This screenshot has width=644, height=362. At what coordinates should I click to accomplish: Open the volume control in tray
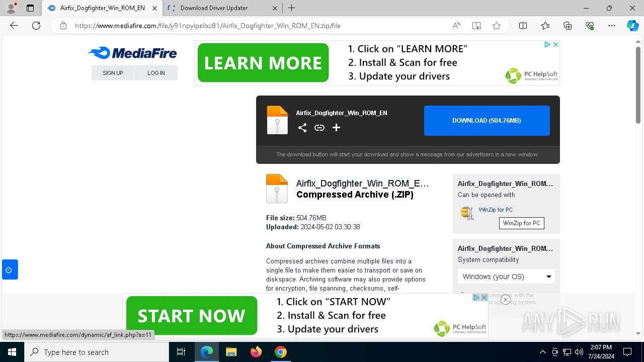click(x=579, y=352)
